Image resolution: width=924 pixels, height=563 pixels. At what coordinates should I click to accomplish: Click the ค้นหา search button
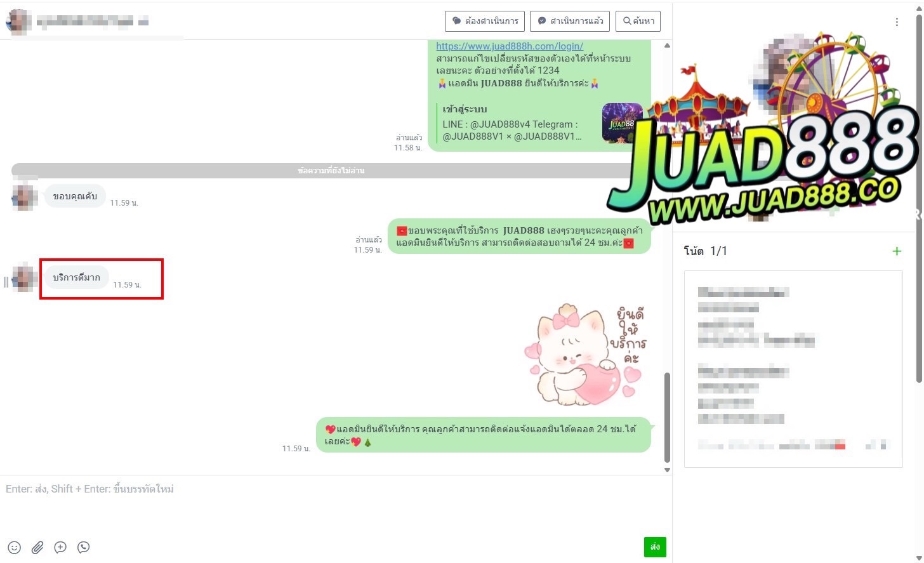(638, 21)
